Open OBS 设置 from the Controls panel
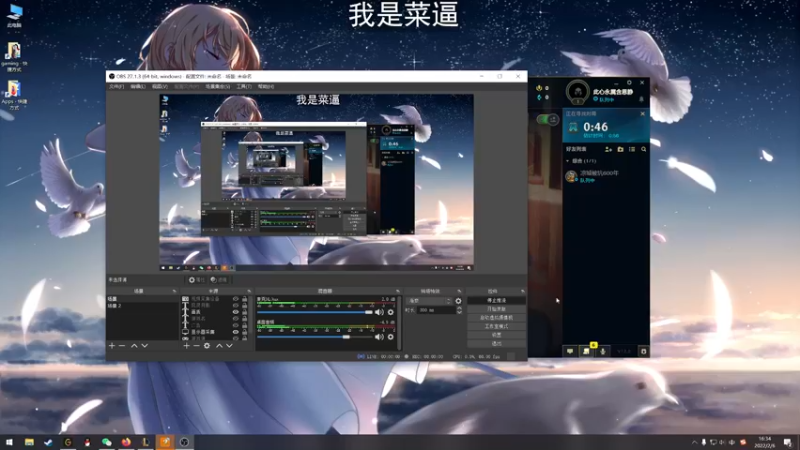800x450 pixels. (496, 335)
